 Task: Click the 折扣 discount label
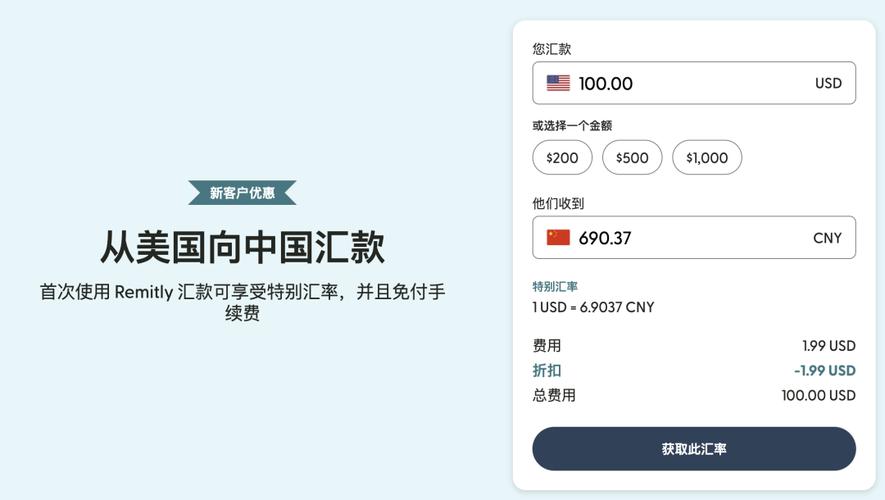coord(547,371)
